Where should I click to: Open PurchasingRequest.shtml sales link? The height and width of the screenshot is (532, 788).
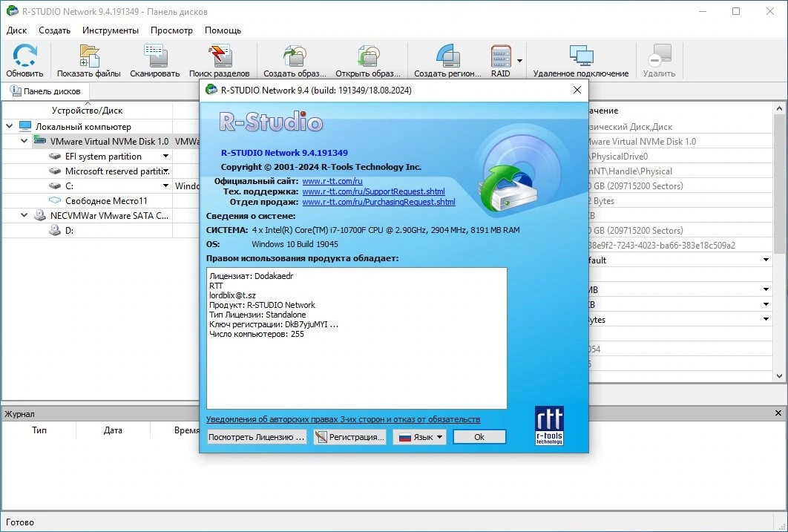[x=378, y=202]
